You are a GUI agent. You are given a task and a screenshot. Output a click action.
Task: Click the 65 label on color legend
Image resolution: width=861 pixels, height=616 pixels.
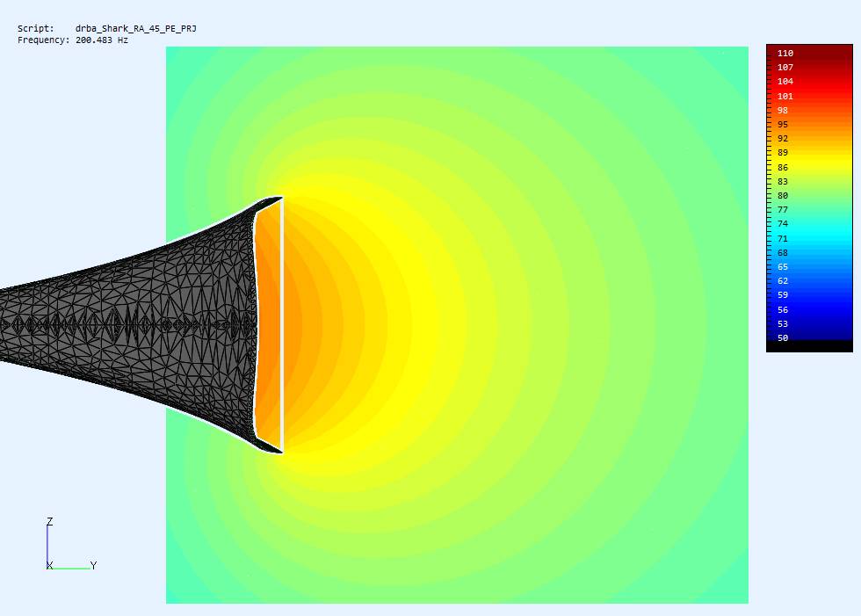click(783, 267)
